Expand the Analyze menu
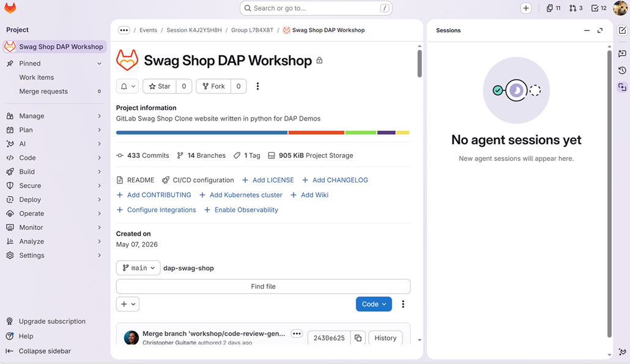630x364 pixels. click(54, 242)
